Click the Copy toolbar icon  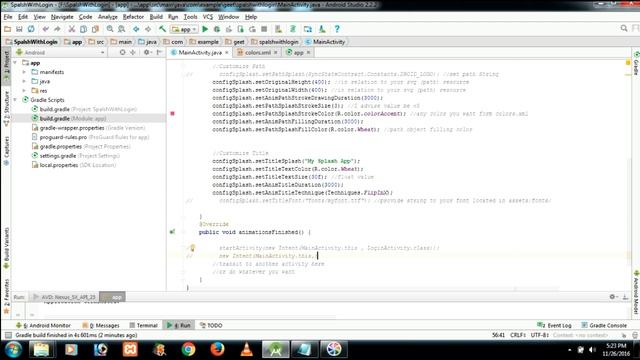[x=83, y=29]
